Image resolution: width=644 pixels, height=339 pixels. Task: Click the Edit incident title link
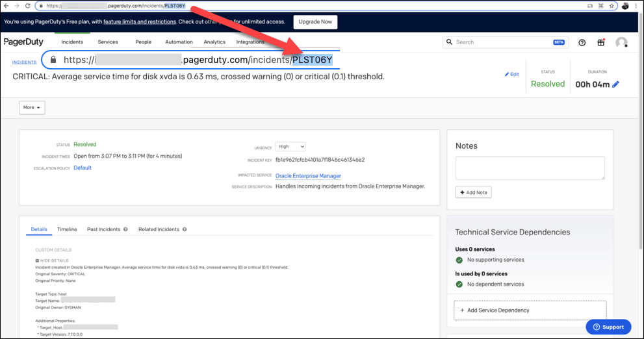pos(511,74)
